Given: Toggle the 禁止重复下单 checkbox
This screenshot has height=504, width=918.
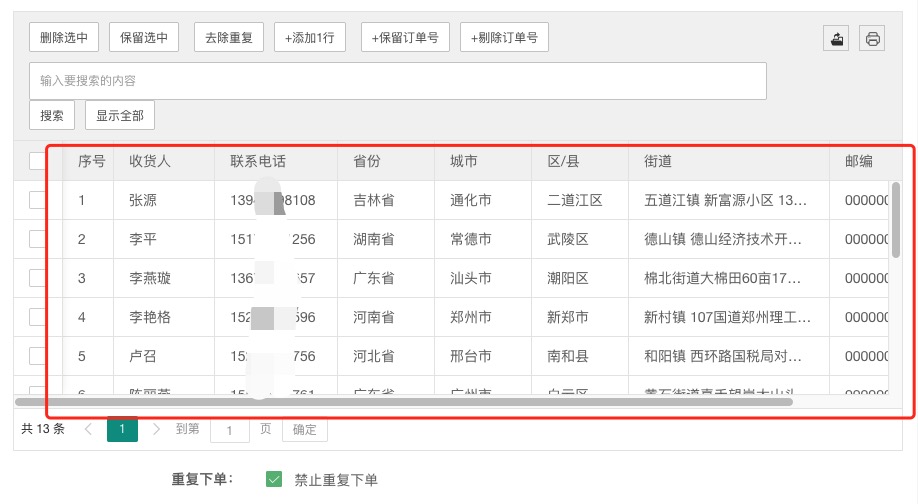Looking at the screenshot, I should point(274,479).
